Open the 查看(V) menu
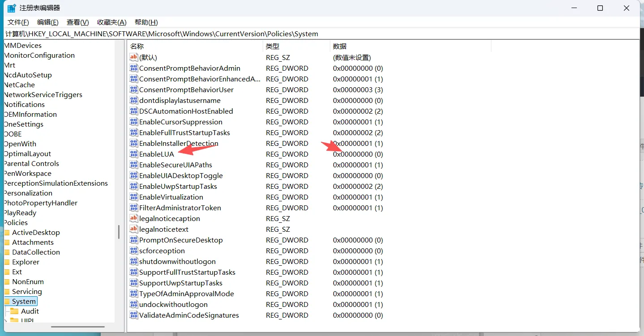 pos(78,22)
